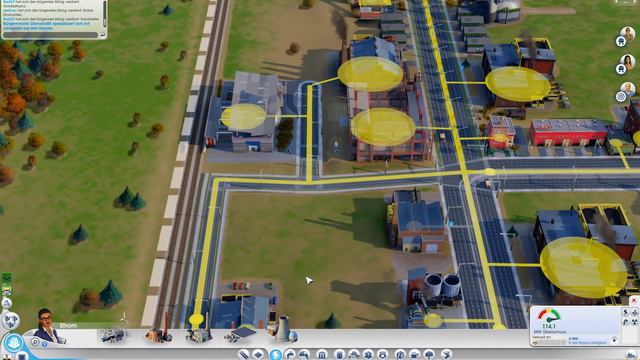640x360 pixels.
Task: Click the badge icon under the middle avatar
Action: (621, 69)
